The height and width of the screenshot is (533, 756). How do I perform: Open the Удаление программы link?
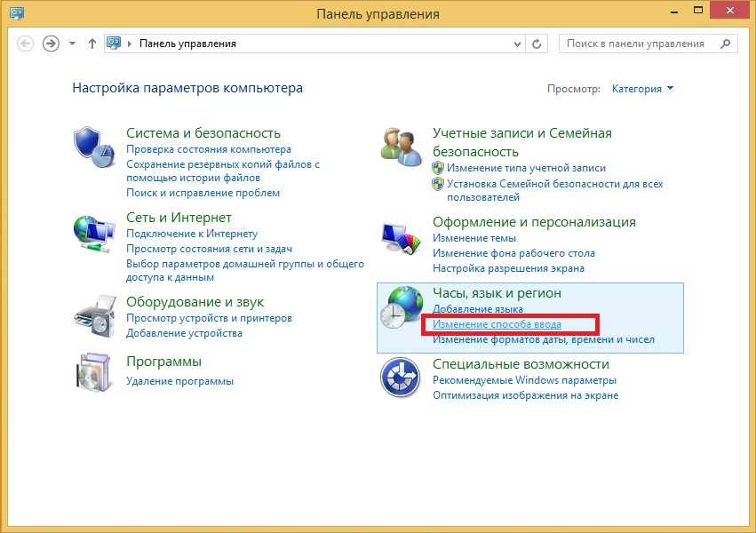179,381
